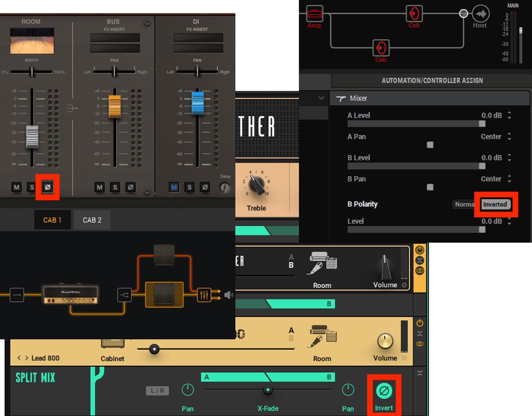Toggle the stereo link icon on the Lead 800 row
This screenshot has height=416, width=532.
420,344
